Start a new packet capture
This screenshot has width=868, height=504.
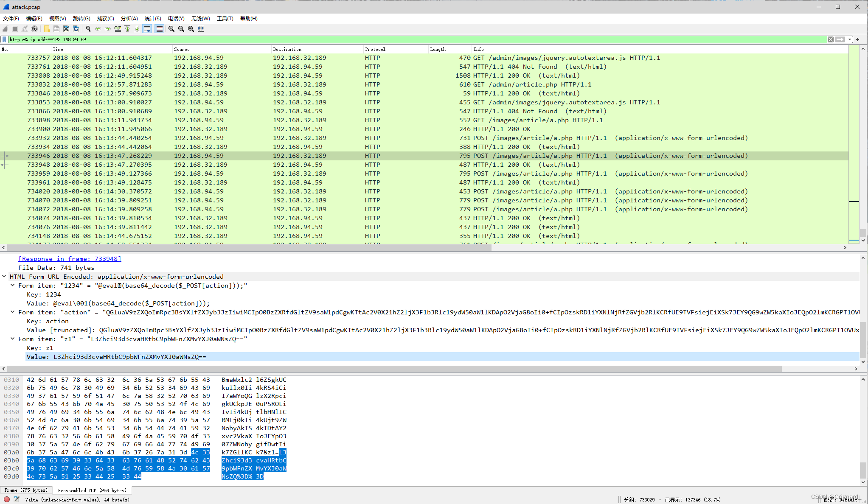click(x=5, y=29)
